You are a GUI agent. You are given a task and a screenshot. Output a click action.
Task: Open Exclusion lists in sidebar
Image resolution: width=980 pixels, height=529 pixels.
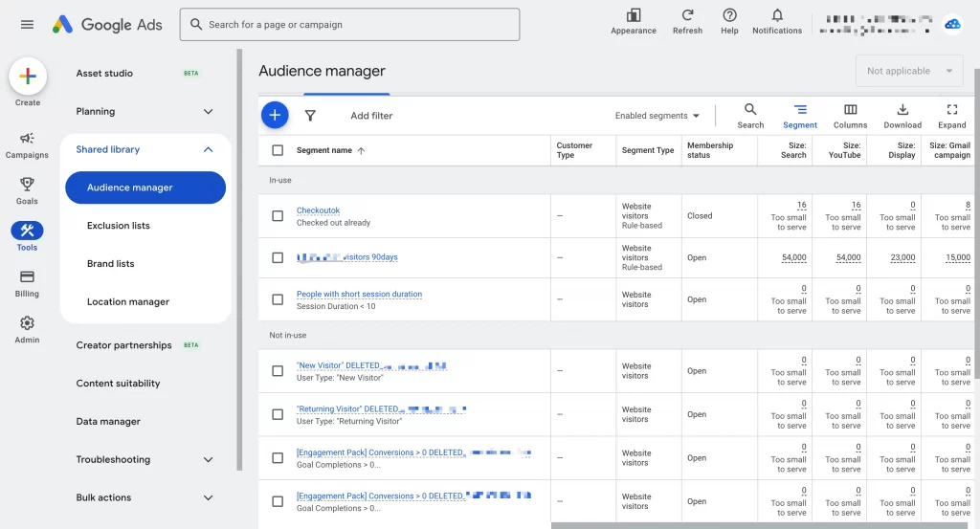119,226
